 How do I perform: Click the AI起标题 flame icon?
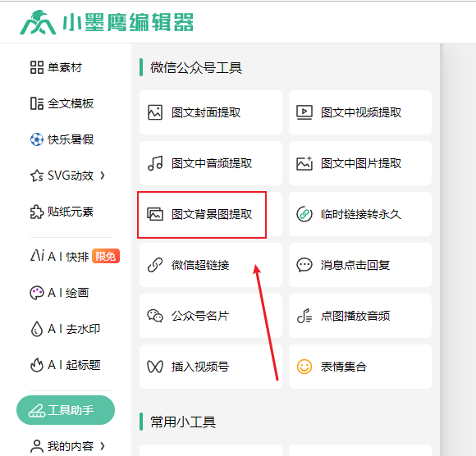[37, 365]
